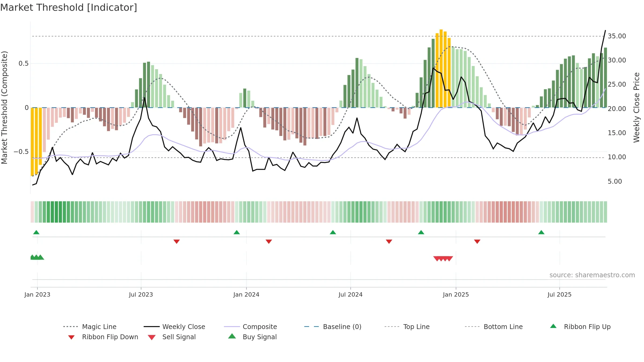This screenshot has height=362, width=644.
Task: Click the Jul 2023 x-axis label
Action: point(141,295)
